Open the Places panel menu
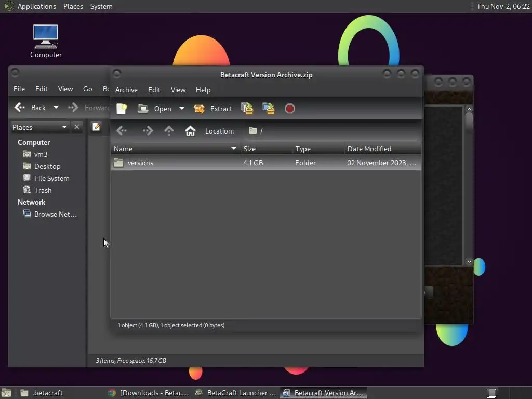The width and height of the screenshot is (532, 399). tap(73, 6)
